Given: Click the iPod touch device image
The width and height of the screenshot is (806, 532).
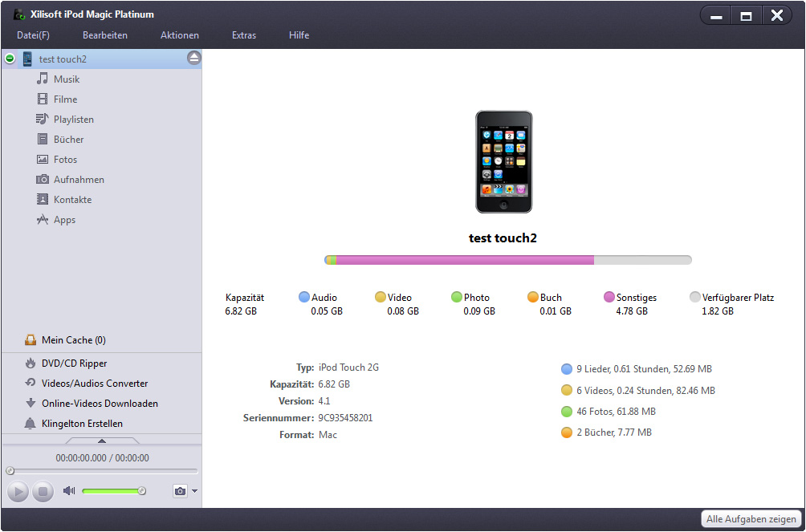Looking at the screenshot, I should 504,162.
